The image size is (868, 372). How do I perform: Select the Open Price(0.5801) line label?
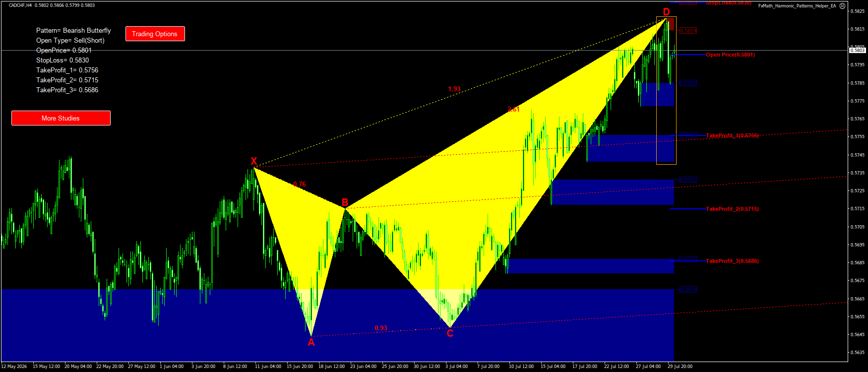pyautogui.click(x=731, y=55)
